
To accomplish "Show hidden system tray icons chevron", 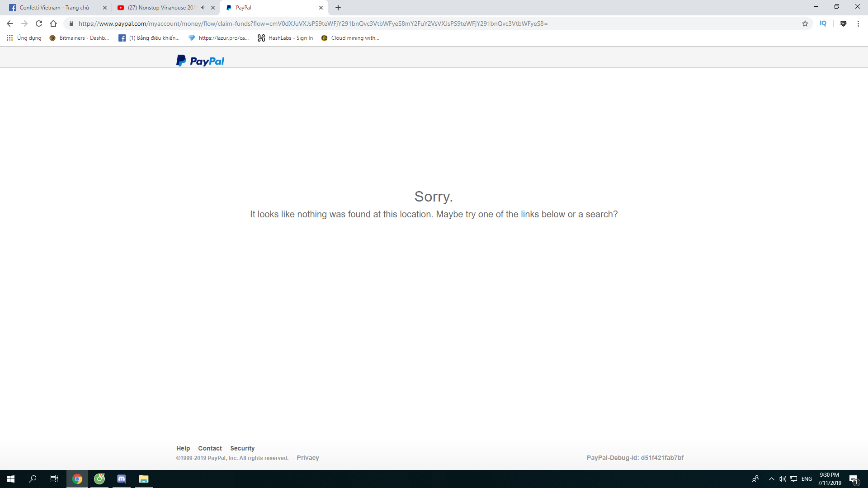I will pos(772,479).
